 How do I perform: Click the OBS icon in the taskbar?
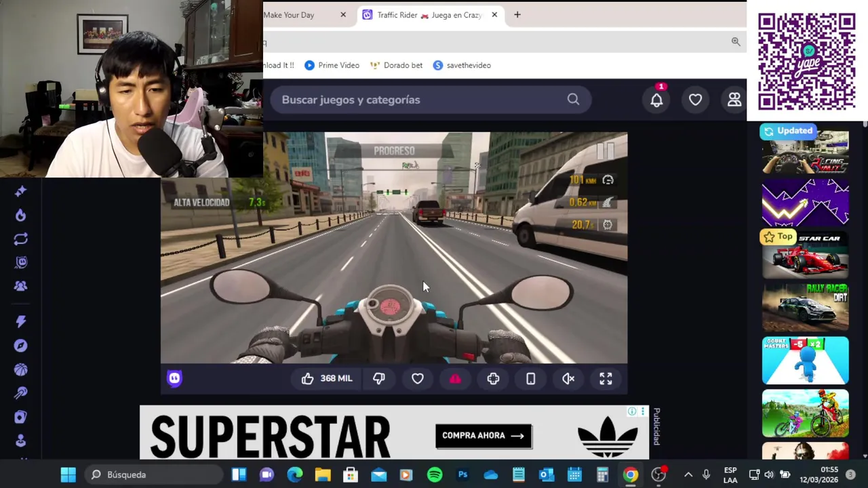point(658,474)
